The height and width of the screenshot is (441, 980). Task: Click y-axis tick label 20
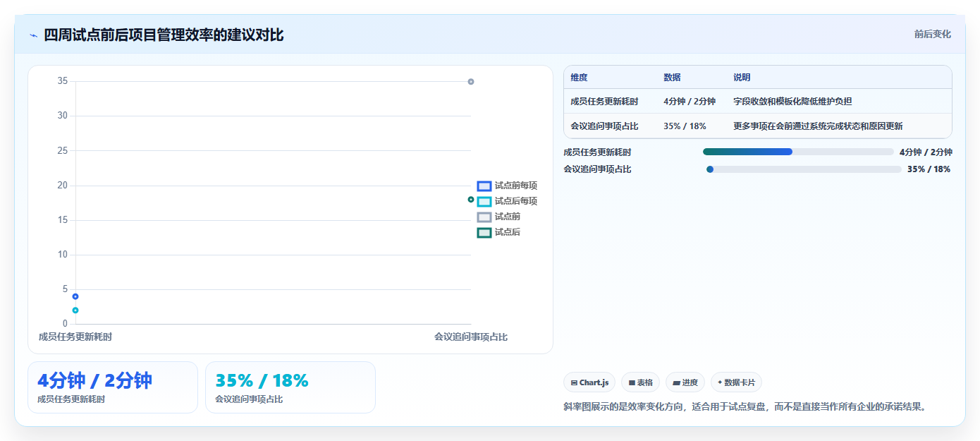[63, 186]
